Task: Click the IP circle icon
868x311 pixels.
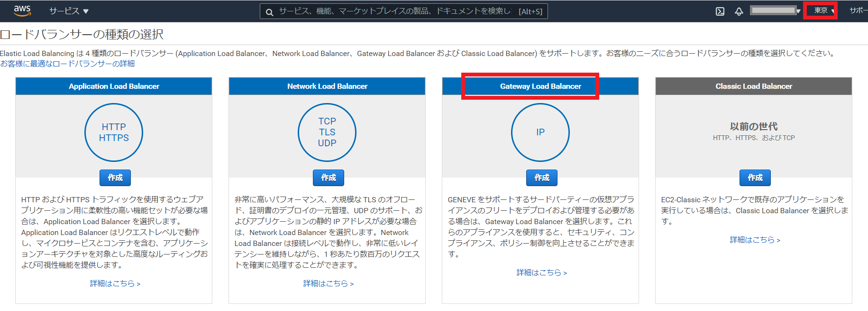Action: pyautogui.click(x=540, y=132)
